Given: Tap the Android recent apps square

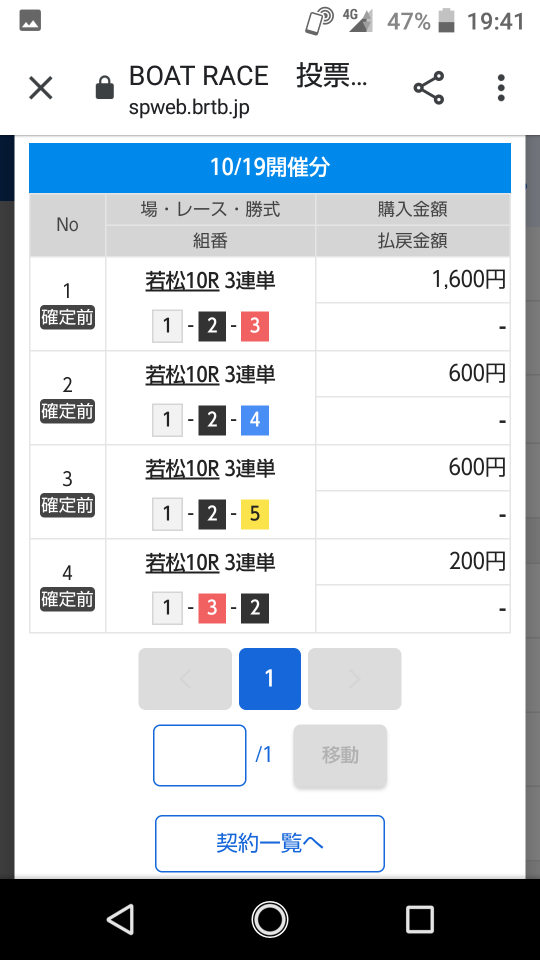Looking at the screenshot, I should [420, 920].
